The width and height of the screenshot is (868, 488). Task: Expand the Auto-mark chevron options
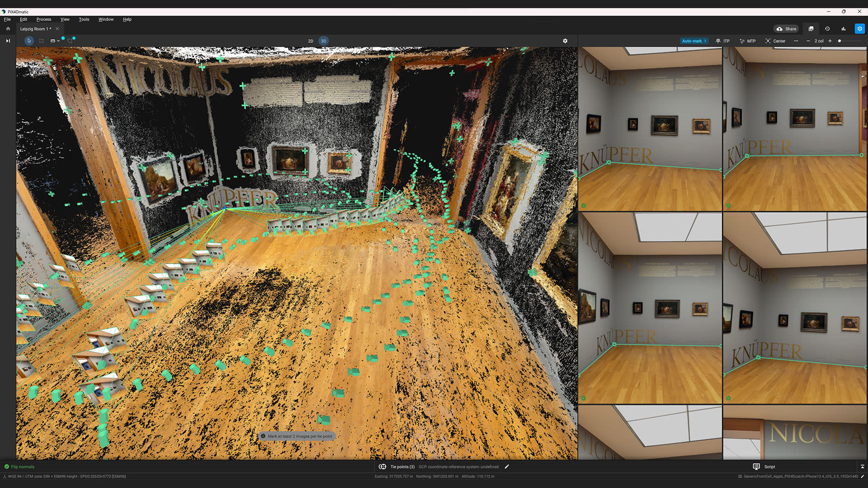tap(705, 41)
